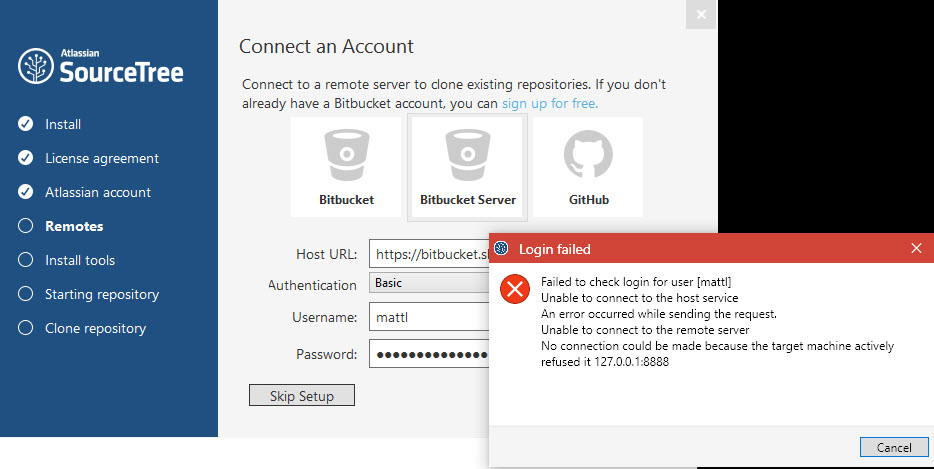Click 'Unable to connect to the host service' line
Image resolution: width=934 pixels, height=469 pixels.
click(x=639, y=298)
